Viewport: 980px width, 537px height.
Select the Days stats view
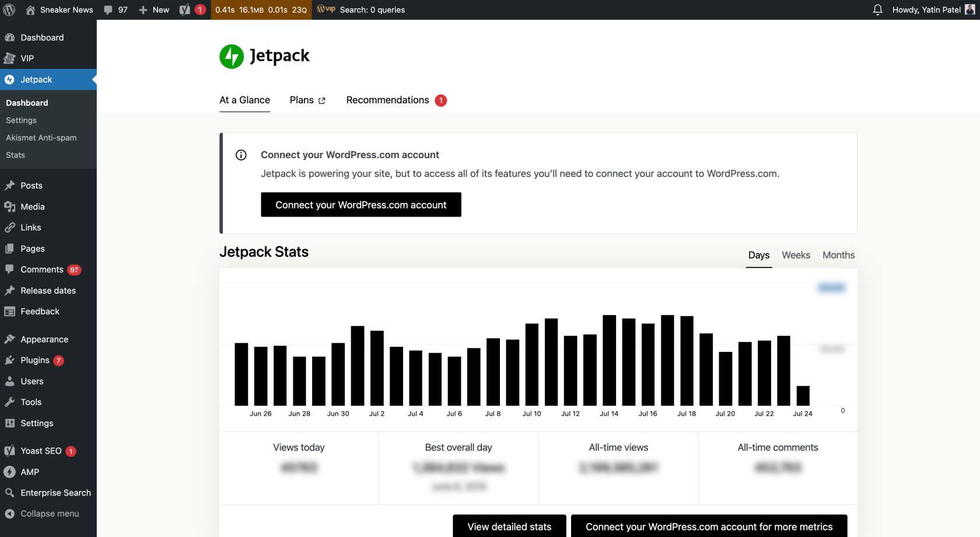pos(758,255)
